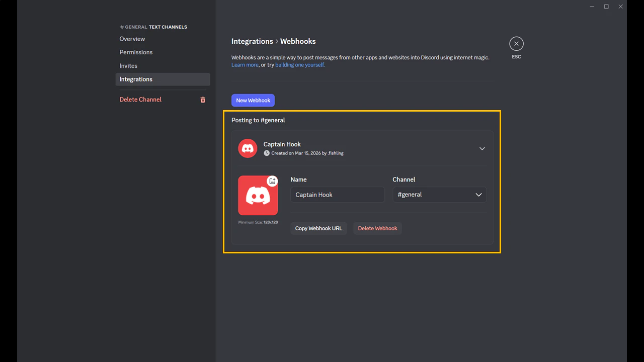This screenshot has height=362, width=644.
Task: Click the clock icon beside the creation date
Action: pos(267,153)
